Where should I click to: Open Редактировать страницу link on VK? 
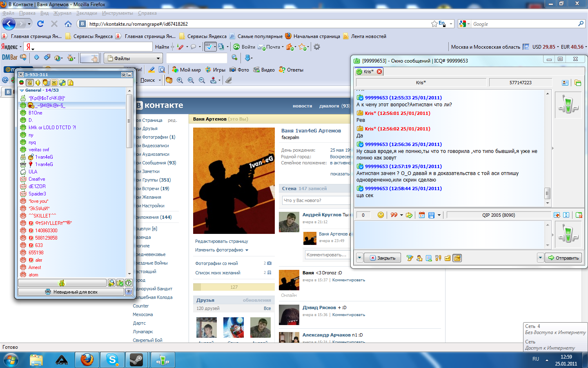coord(221,241)
